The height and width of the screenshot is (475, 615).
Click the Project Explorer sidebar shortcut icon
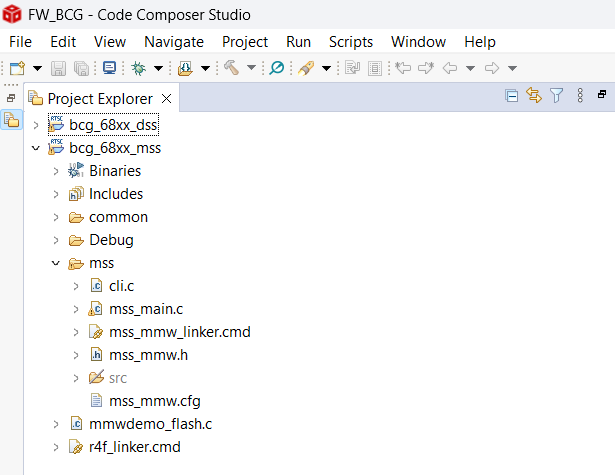pyautogui.click(x=12, y=120)
